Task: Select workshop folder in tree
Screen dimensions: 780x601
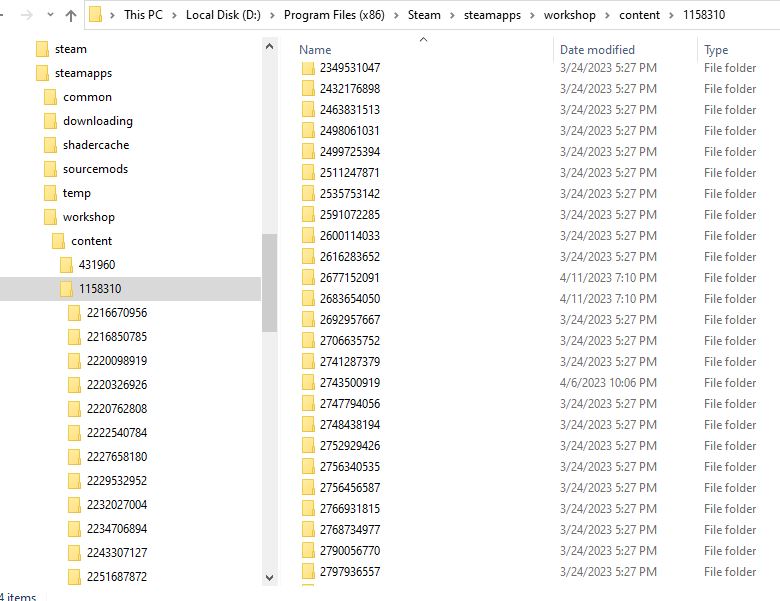Action: (89, 217)
